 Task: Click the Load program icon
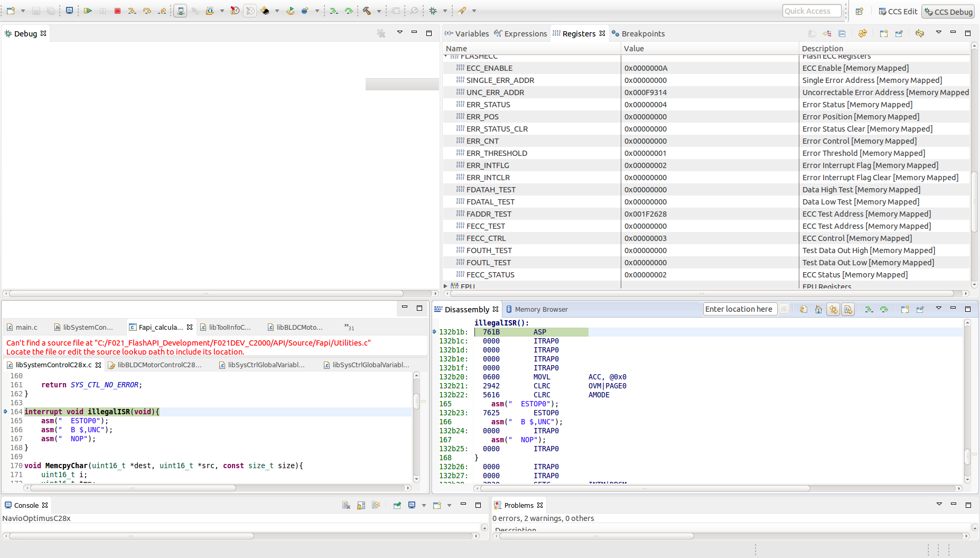coord(210,11)
